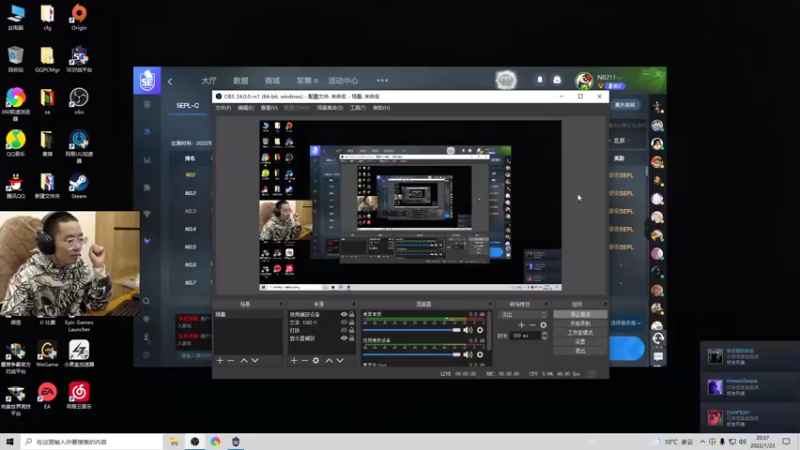Toggle lock on 显示器捕获 source
The height and width of the screenshot is (450, 800).
[352, 338]
